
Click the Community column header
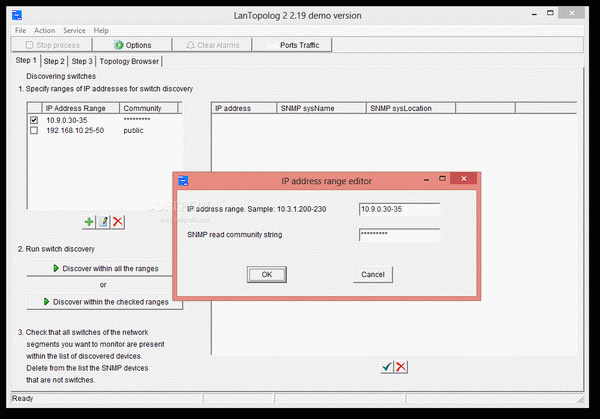[149, 108]
